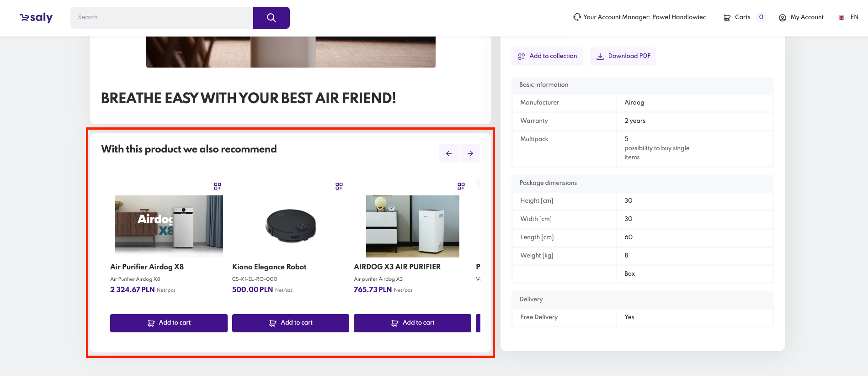
Task: Open the Carts cart icon
Action: click(x=727, y=18)
